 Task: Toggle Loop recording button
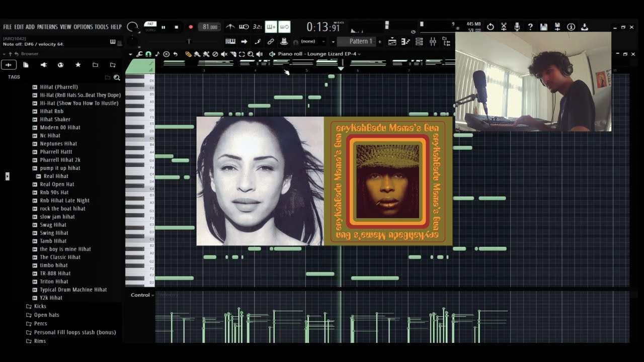coord(284,27)
